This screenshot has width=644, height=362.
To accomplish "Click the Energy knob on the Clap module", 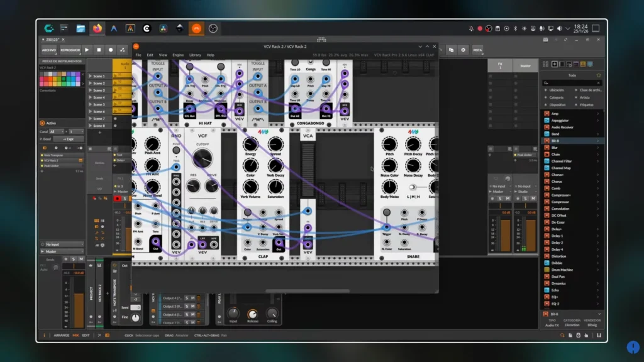I will (250, 144).
